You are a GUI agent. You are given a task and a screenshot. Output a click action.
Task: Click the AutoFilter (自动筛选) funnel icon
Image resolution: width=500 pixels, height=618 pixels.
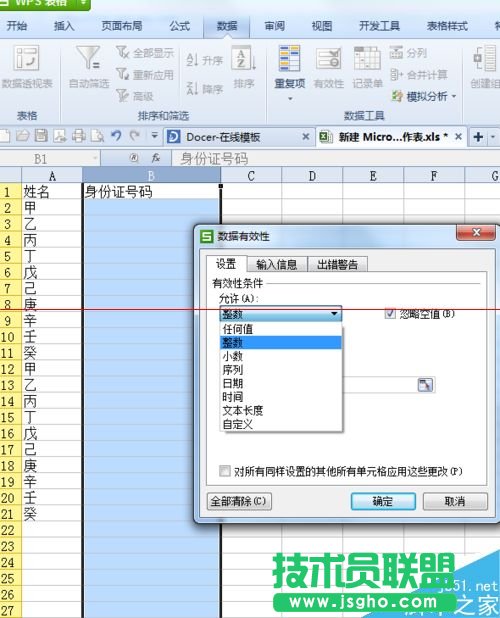88,58
